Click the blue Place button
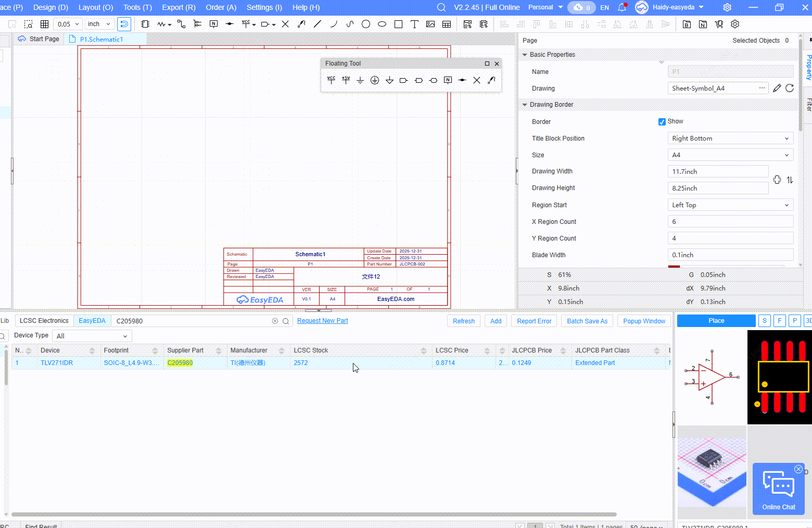The width and height of the screenshot is (812, 528). point(716,321)
